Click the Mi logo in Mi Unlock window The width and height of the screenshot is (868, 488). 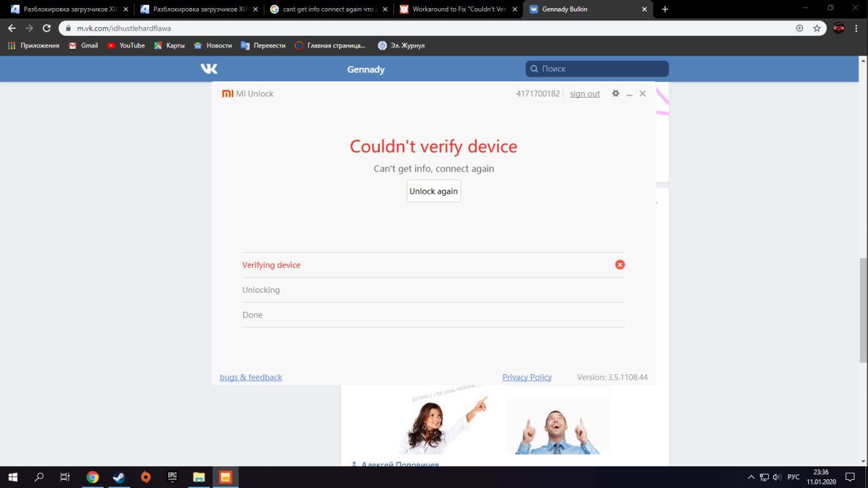pyautogui.click(x=228, y=94)
